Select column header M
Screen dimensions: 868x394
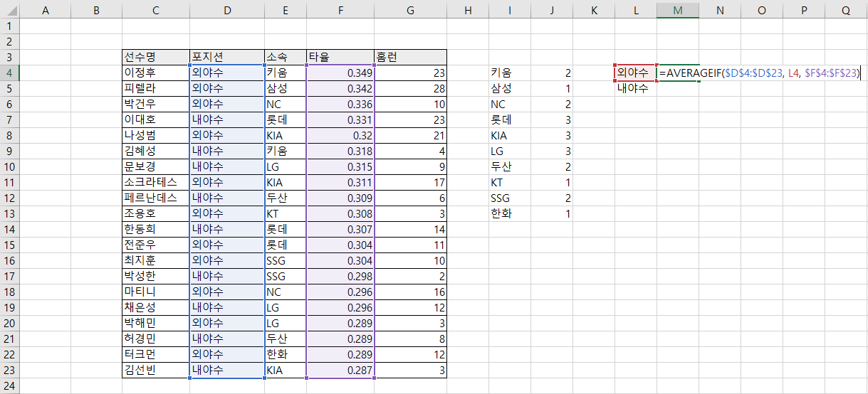[x=677, y=10]
